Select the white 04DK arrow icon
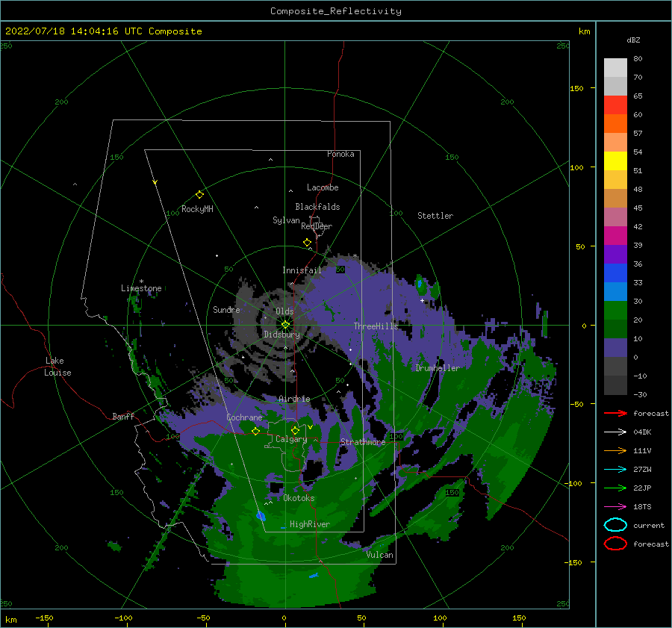 [x=615, y=432]
